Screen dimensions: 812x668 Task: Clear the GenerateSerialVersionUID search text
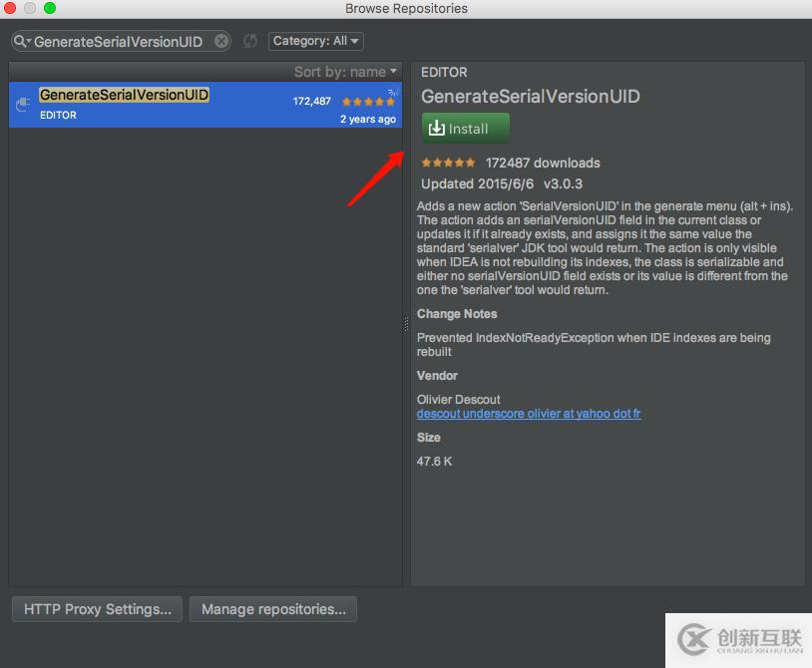pyautogui.click(x=221, y=41)
